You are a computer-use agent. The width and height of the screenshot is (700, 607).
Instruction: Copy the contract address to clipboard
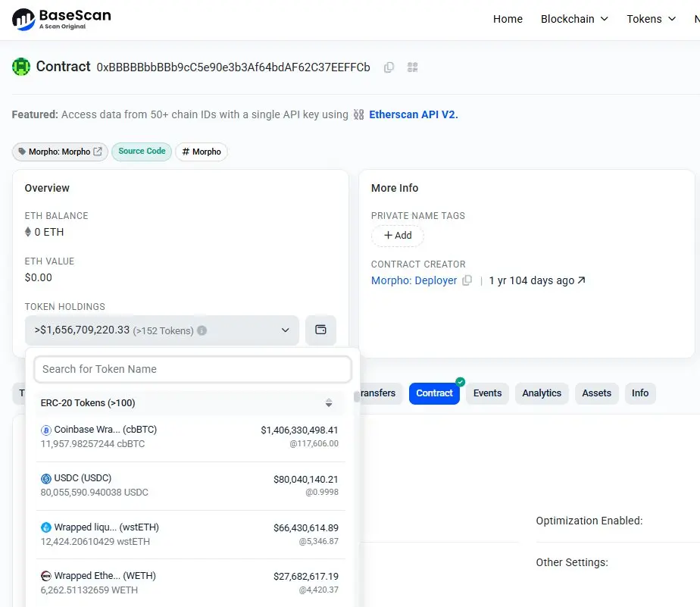click(389, 67)
